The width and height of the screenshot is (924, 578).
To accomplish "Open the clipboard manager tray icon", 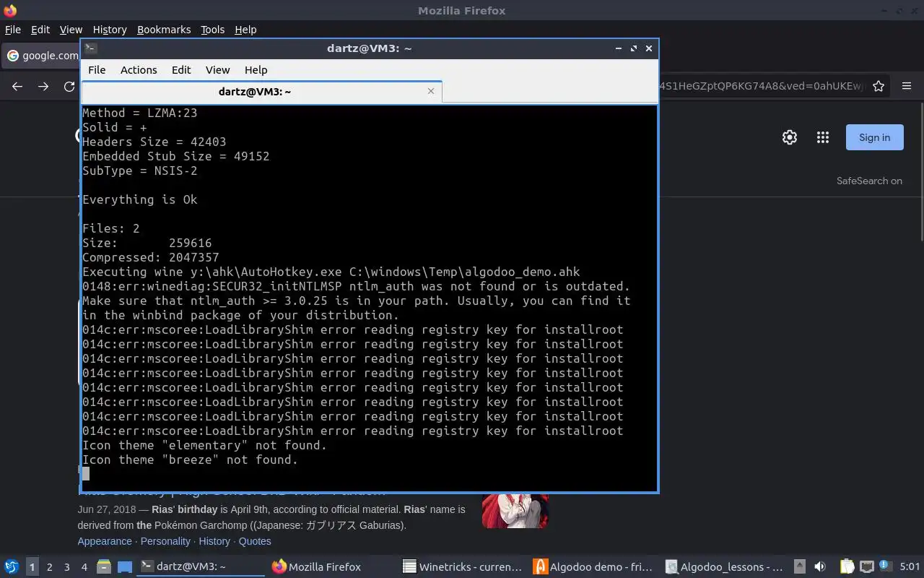I will [x=847, y=567].
